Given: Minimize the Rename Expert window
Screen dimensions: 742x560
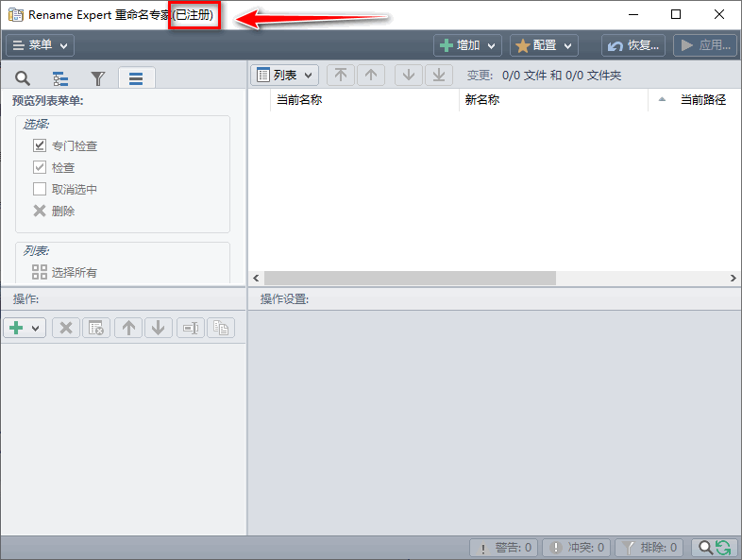Looking at the screenshot, I should click(633, 15).
